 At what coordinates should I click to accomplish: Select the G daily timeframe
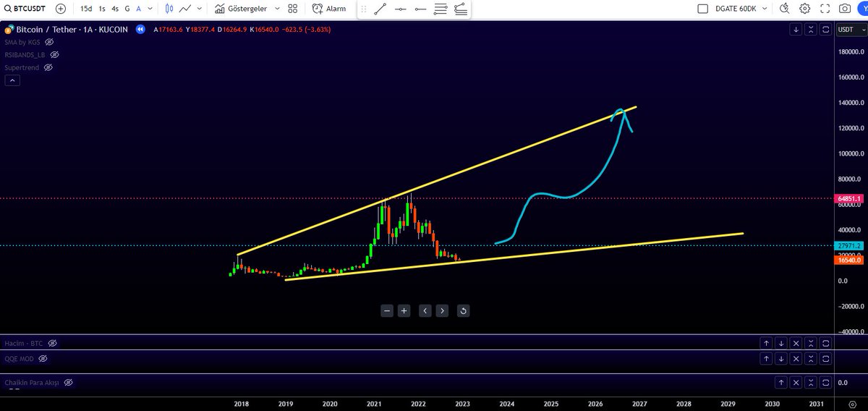[x=127, y=9]
